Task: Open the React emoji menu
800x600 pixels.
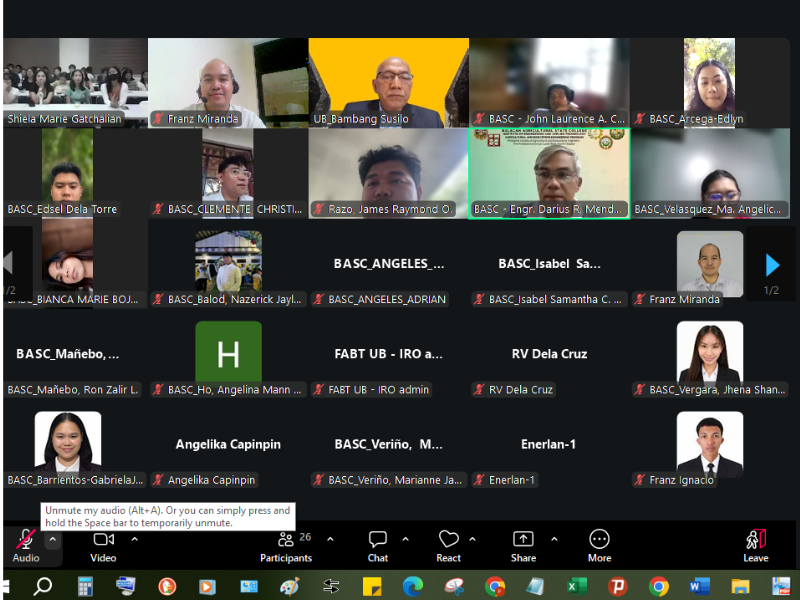Action: point(448,546)
